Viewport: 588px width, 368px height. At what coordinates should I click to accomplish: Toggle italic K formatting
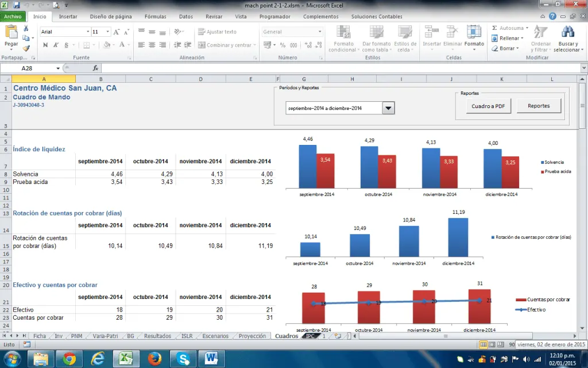[56, 45]
